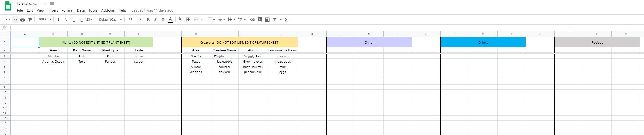Viewport: 644px width, 135px height.
Task: Open the font size 11 dropdown
Action: tap(135, 20)
